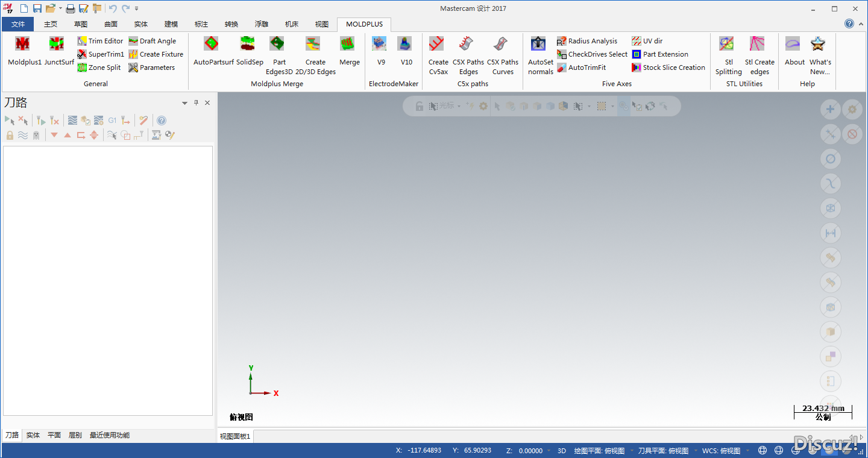Open the 文件 menu
Image resolution: width=868 pixels, height=458 pixels.
[18, 24]
